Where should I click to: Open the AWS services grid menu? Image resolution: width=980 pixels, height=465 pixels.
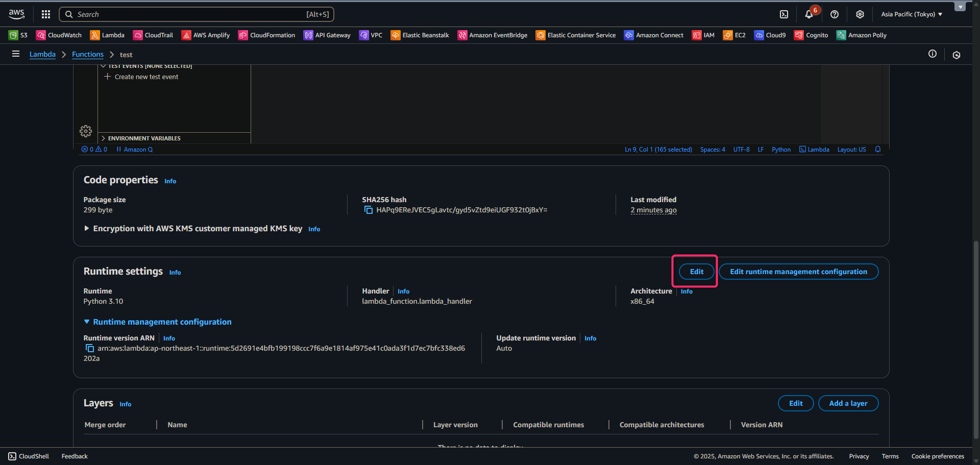[46, 14]
